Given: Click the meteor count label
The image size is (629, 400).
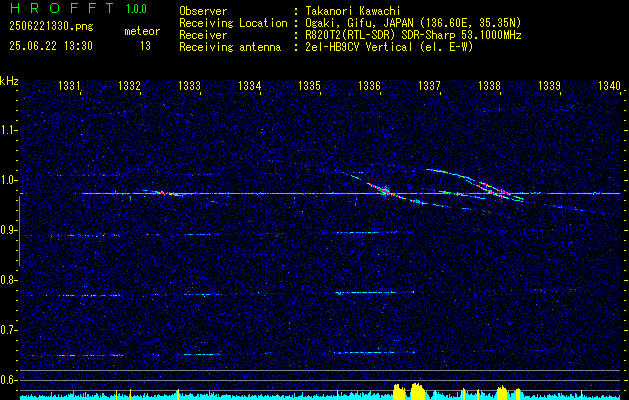Looking at the screenshot, I should (x=142, y=31).
